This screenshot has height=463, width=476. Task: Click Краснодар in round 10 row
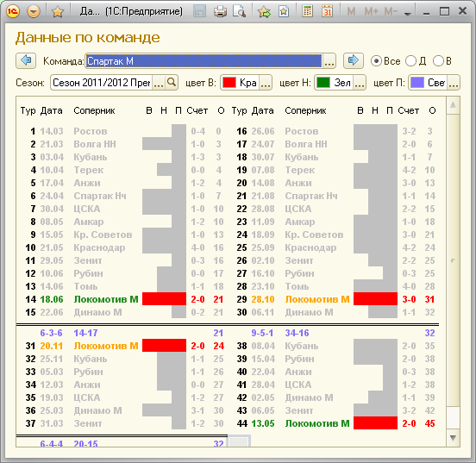tap(99, 247)
